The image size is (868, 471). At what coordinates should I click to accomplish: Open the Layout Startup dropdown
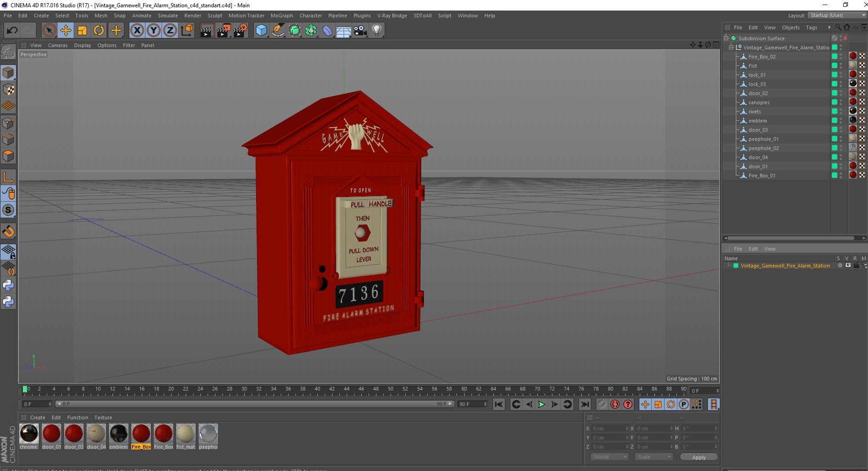pos(837,16)
